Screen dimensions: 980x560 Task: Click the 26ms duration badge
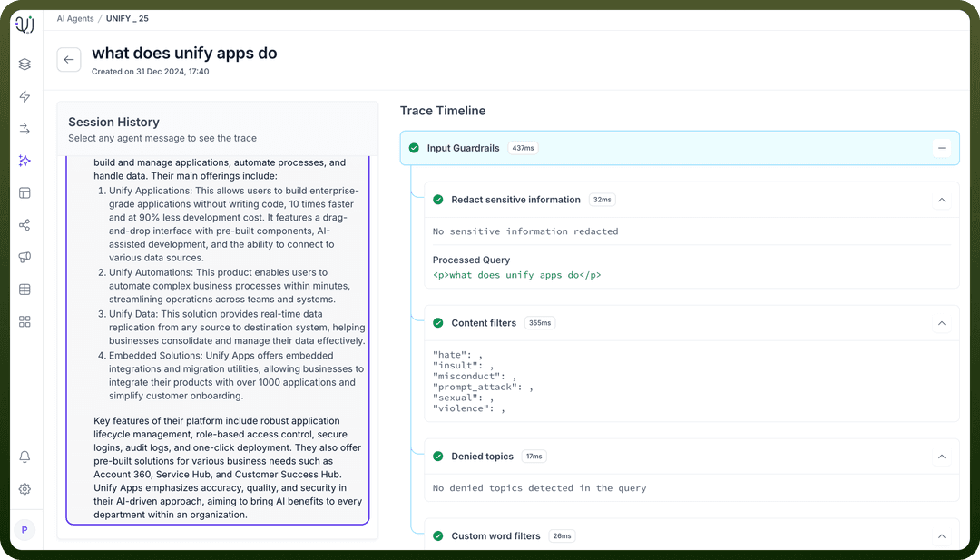pos(562,536)
